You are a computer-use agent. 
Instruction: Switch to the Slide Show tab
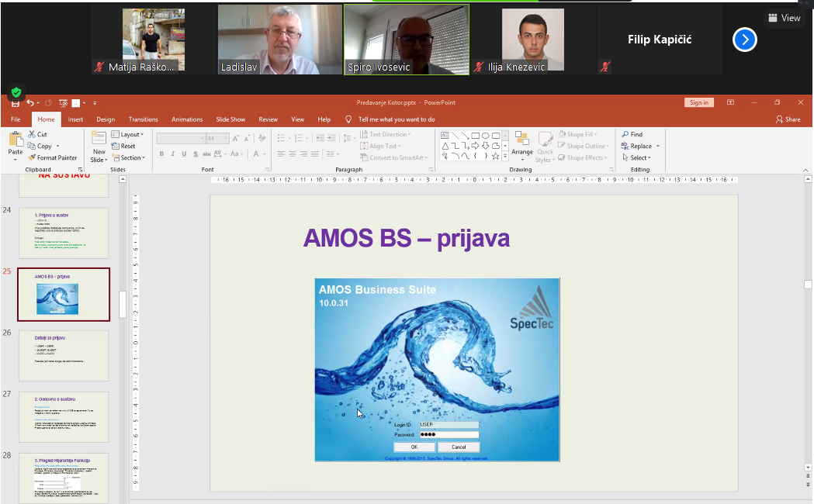point(230,119)
